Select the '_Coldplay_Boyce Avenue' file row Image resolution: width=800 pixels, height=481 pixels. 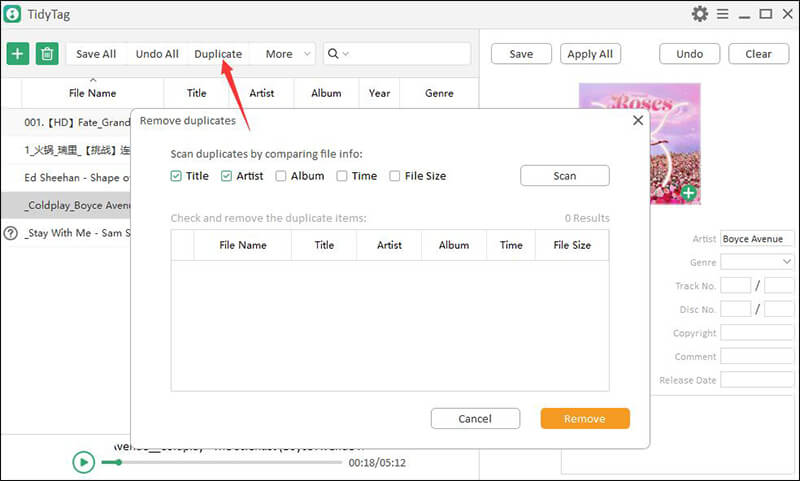pos(66,205)
